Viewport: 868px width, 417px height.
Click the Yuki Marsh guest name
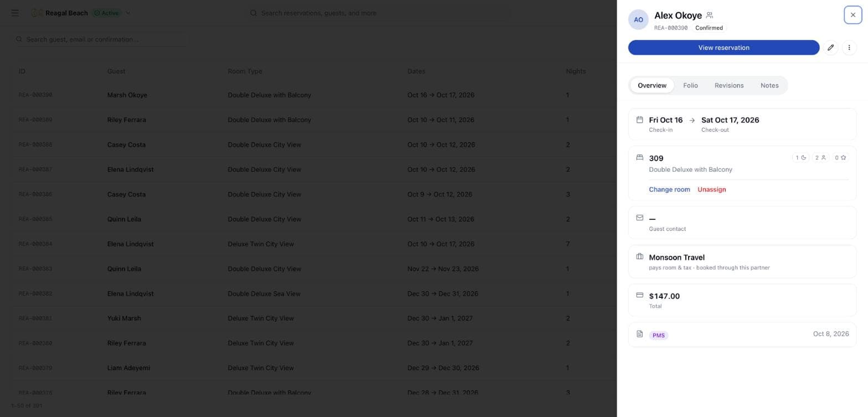124,318
